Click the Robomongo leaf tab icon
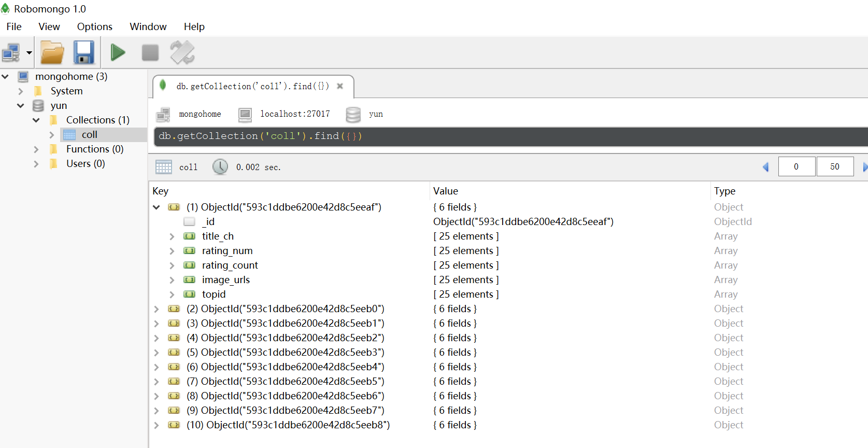 163,85
